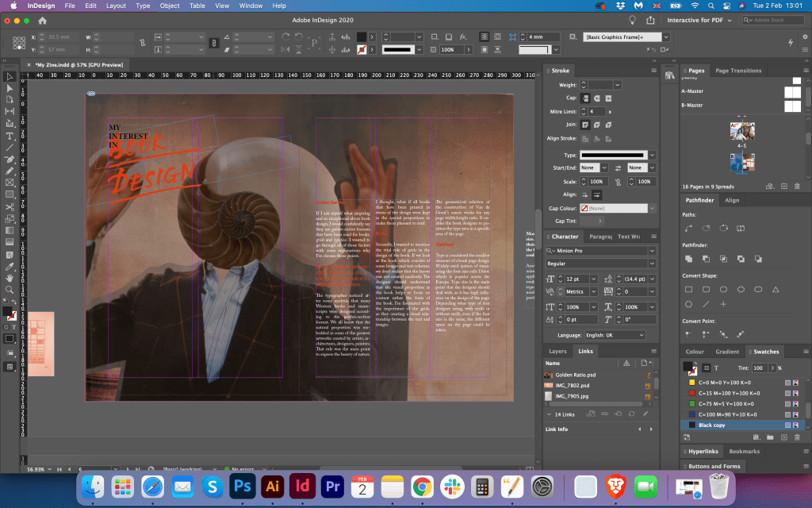Viewport: 812px width, 508px height.
Task: Switch to the Layers tab
Action: [x=557, y=351]
